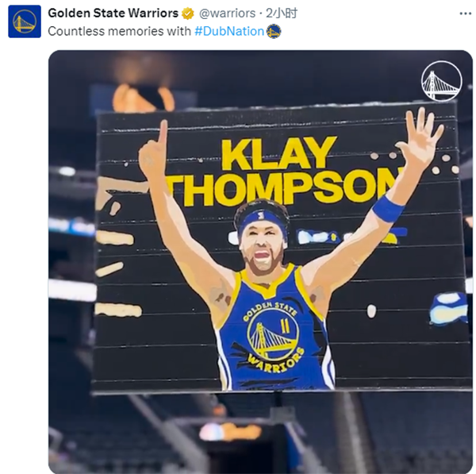This screenshot has height=474, width=476.
Task: Click the open raised hand in the painting
Action: click(x=420, y=134)
